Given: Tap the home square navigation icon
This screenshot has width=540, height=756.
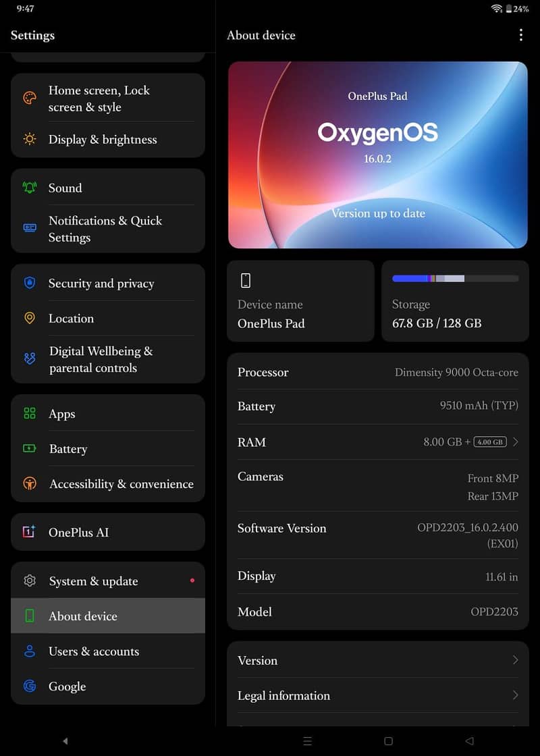Looking at the screenshot, I should [x=388, y=741].
